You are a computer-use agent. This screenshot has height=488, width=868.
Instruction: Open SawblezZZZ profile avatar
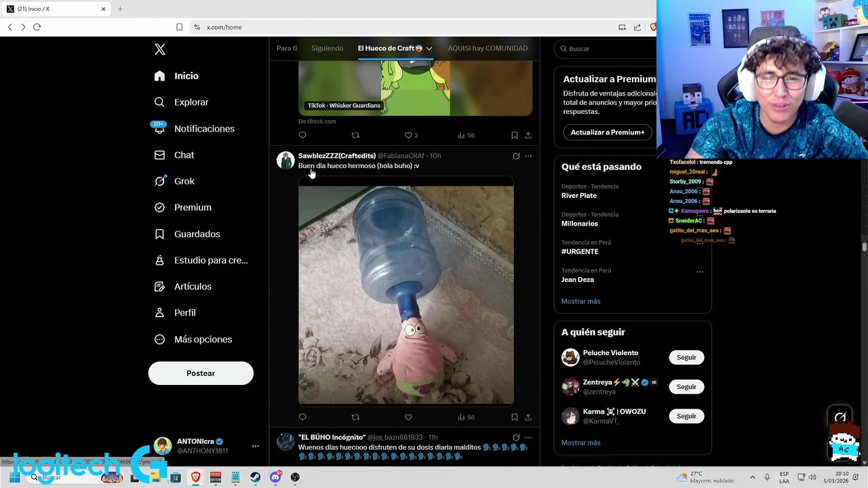pos(285,160)
